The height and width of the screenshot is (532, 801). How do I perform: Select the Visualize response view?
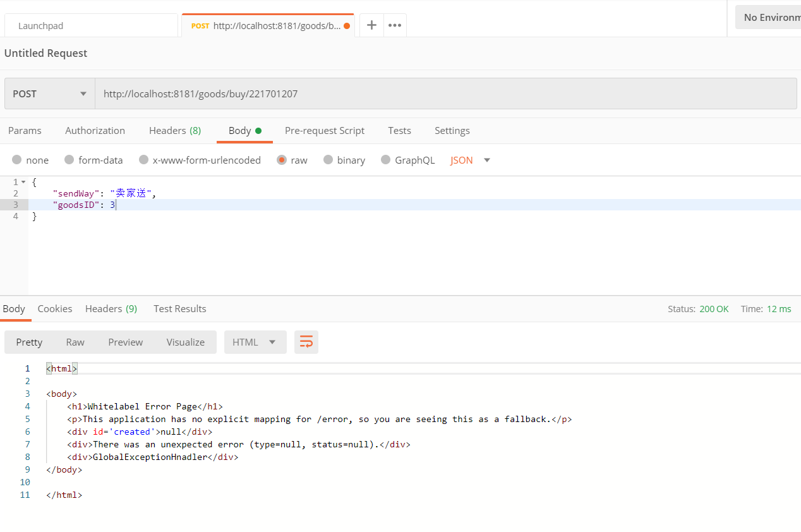click(186, 342)
